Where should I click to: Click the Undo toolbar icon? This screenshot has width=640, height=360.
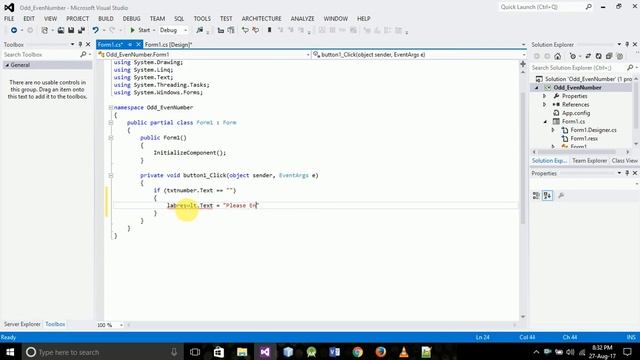click(96, 30)
